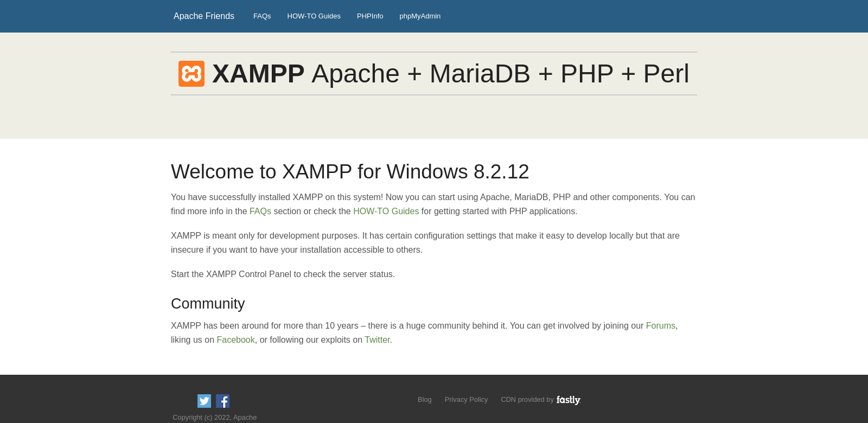This screenshot has height=423, width=868.
Task: Click the Welcome to XAMPP for Windows heading
Action: tap(350, 172)
